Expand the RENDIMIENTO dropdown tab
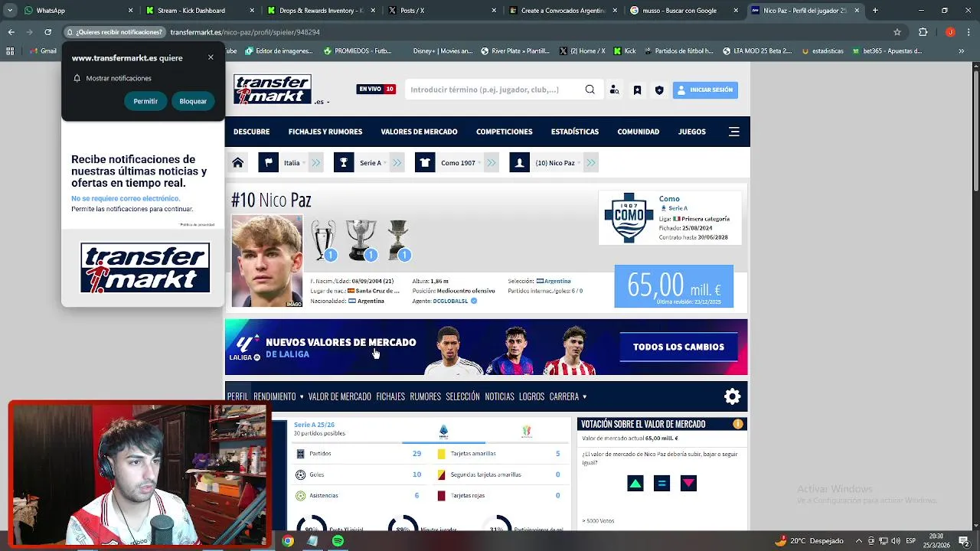 (278, 396)
